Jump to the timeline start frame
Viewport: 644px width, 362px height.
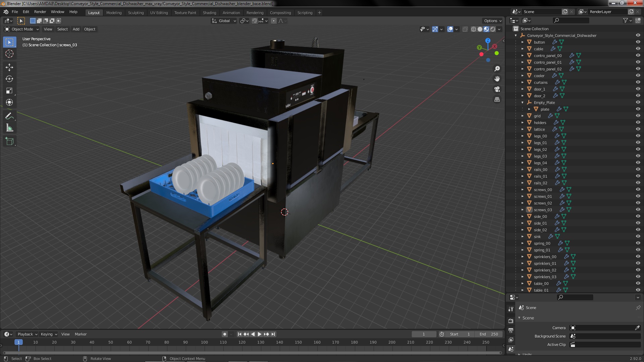click(x=239, y=334)
